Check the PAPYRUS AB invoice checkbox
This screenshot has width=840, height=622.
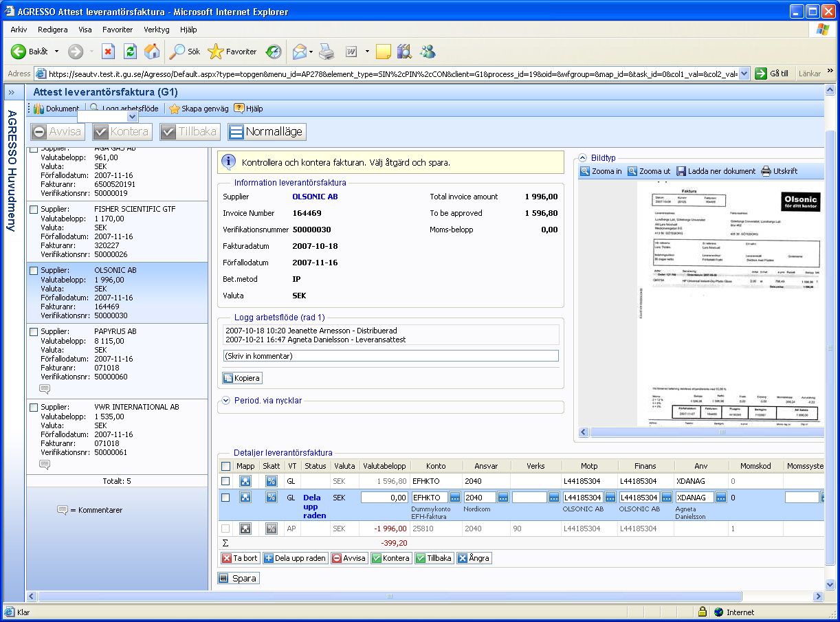tap(34, 332)
